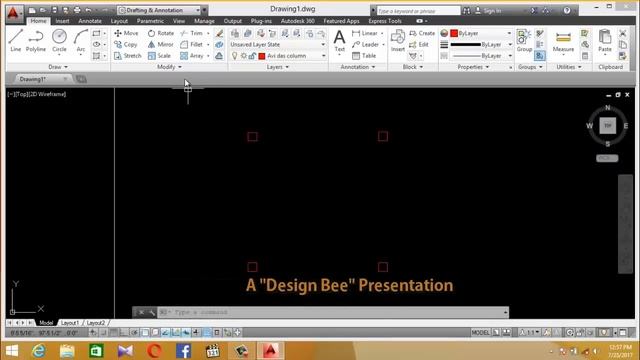The width and height of the screenshot is (640, 360).
Task: Open the Parametric ribbon tab
Action: 150,21
